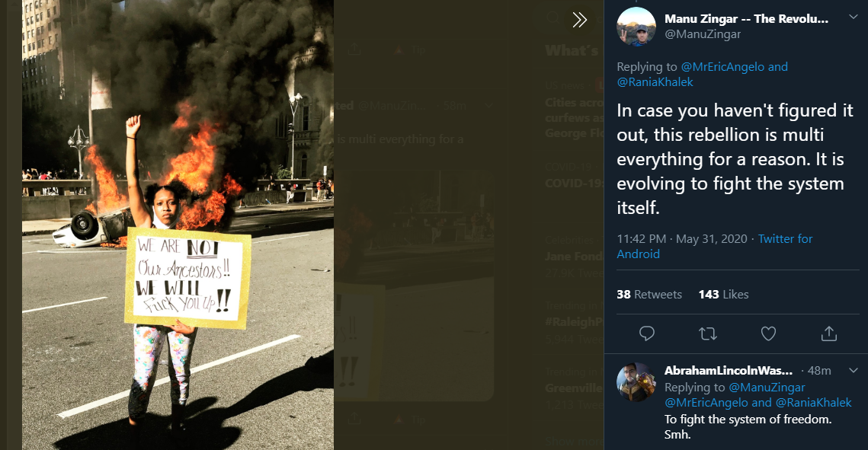Open the 48m timestamp on the reply

point(819,371)
